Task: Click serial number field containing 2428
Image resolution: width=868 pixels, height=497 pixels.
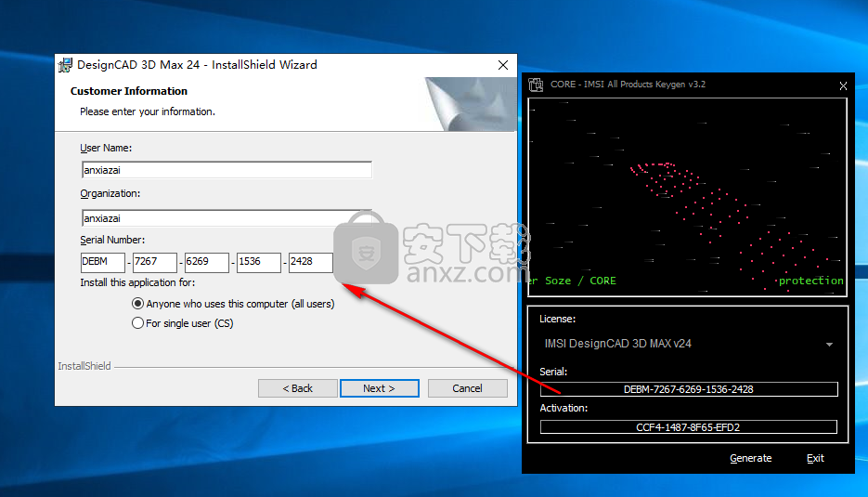Action: click(x=311, y=262)
